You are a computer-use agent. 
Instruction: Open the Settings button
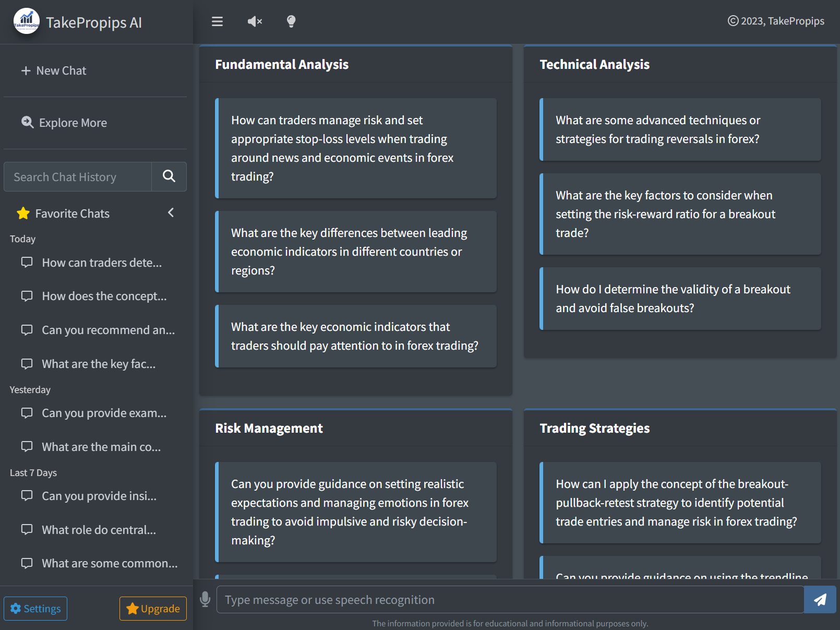click(x=35, y=609)
